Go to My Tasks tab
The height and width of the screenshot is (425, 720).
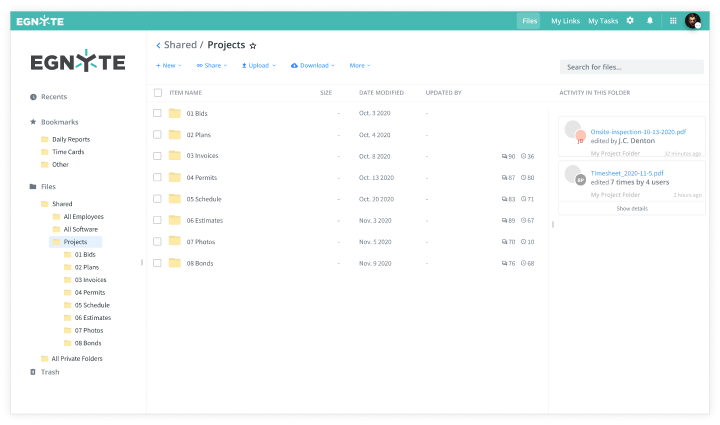coord(602,20)
